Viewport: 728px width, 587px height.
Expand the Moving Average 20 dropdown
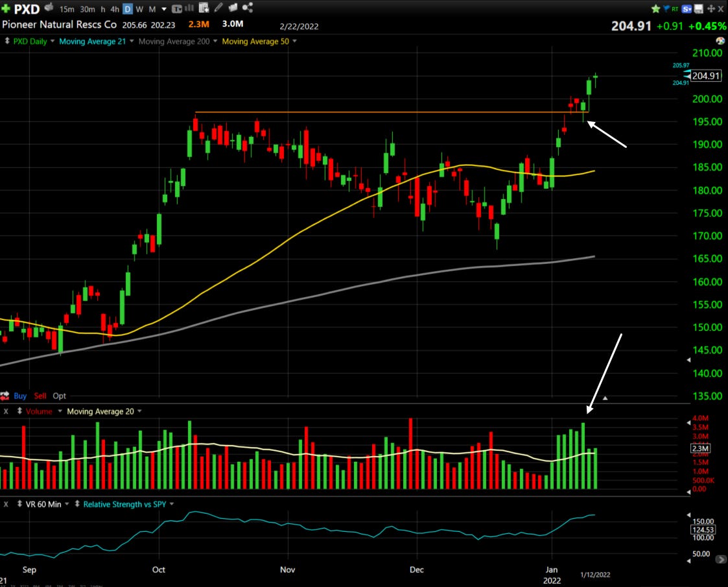[139, 411]
